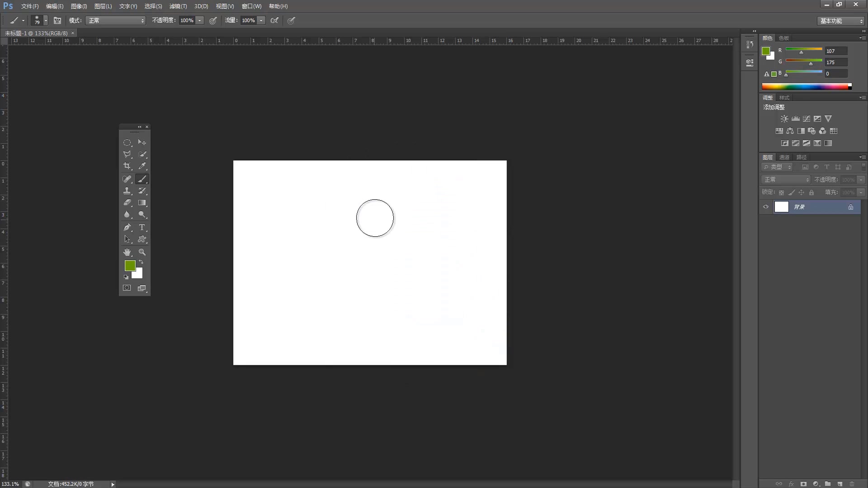Click the Add layer style fx icon
868x488 pixels.
coord(791,484)
